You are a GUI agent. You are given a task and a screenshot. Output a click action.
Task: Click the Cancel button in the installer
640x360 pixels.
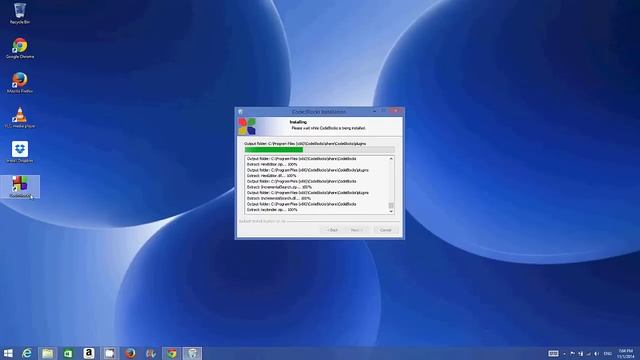coord(385,230)
